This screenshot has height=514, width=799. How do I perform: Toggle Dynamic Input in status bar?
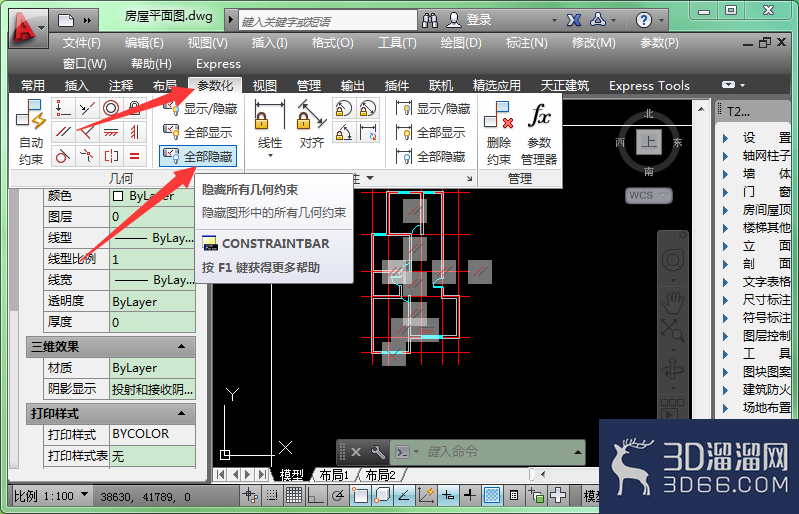(448, 495)
